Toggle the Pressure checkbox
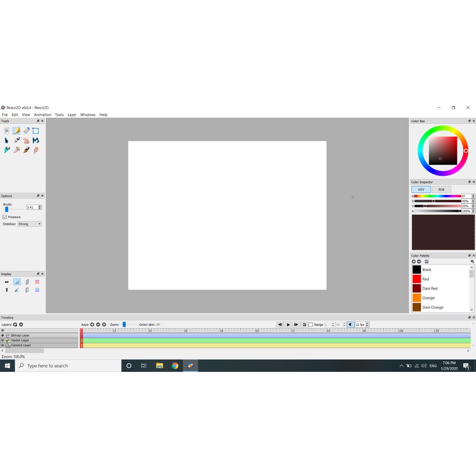Image resolution: width=476 pixels, height=476 pixels. point(5,217)
